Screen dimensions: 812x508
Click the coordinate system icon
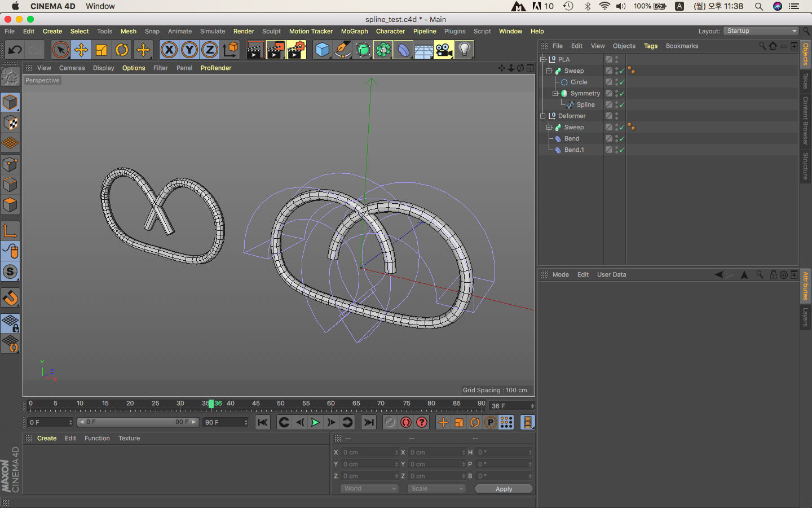point(230,50)
